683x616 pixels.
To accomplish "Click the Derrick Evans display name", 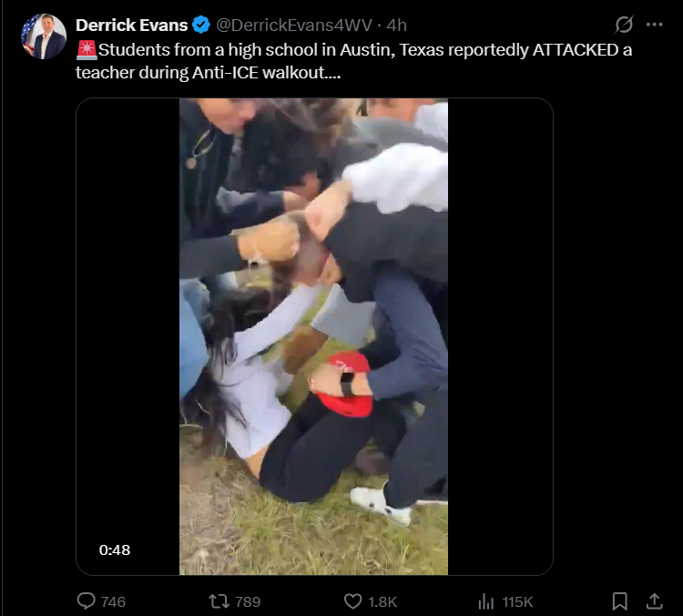I will pos(131,26).
